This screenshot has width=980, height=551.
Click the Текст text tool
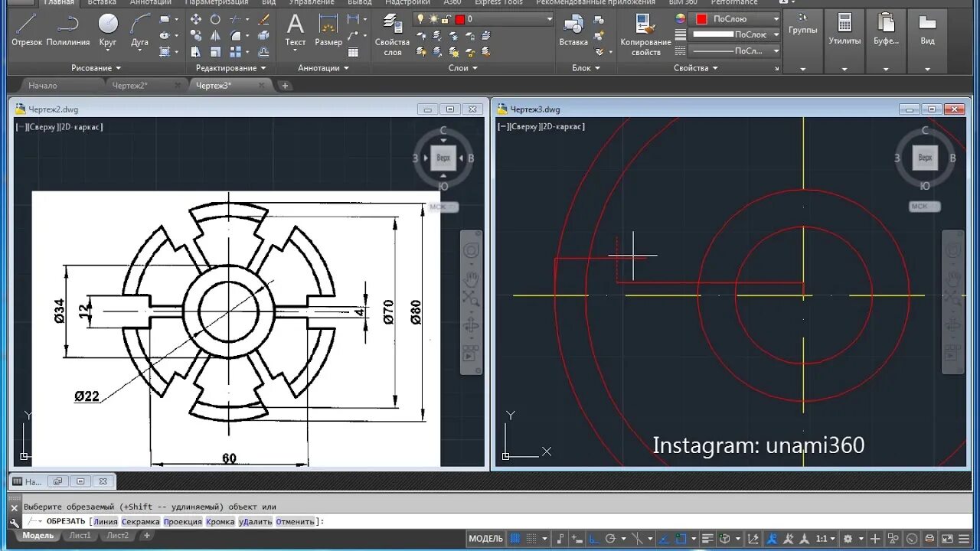(296, 31)
